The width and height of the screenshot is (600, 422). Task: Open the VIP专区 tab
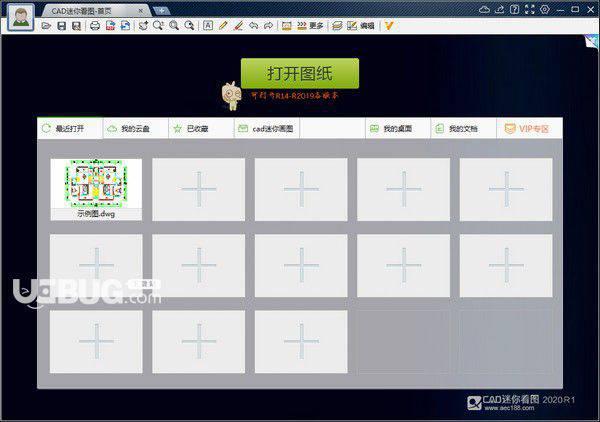529,129
